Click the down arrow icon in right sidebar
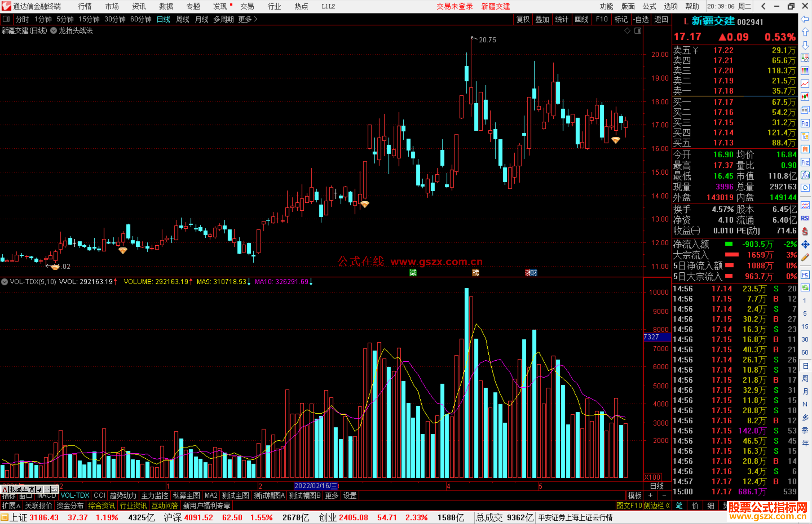Image resolution: width=812 pixels, height=524 pixels. coord(805,45)
